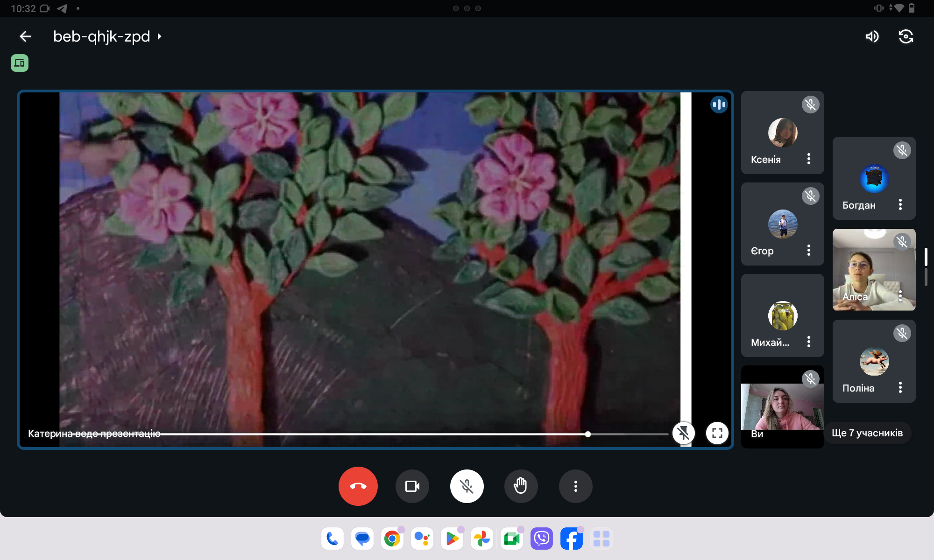
Task: Toggle microphone mute on
Action: pyautogui.click(x=467, y=486)
